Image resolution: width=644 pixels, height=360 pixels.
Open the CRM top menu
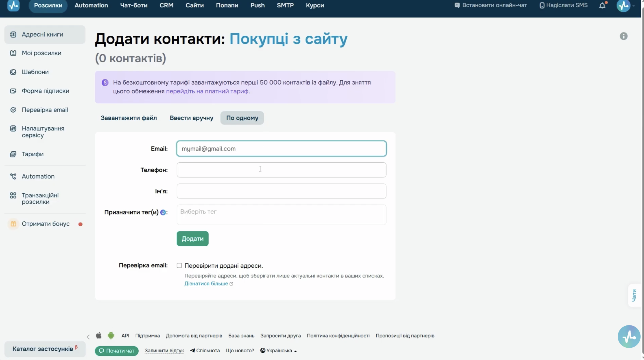166,5
